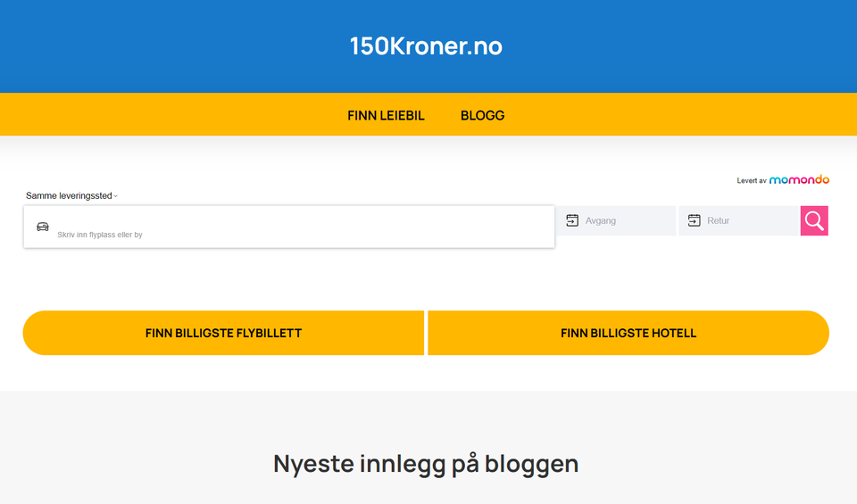
Task: Click the car icon in location field
Action: [43, 227]
